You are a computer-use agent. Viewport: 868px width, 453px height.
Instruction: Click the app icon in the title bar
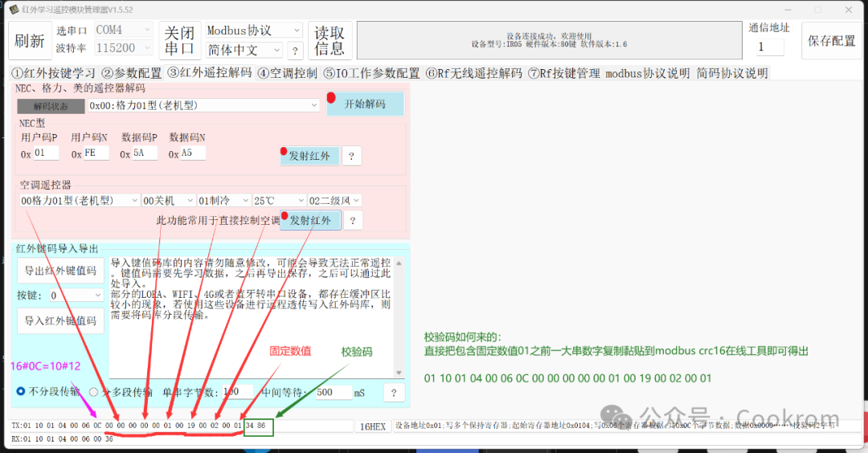point(14,10)
